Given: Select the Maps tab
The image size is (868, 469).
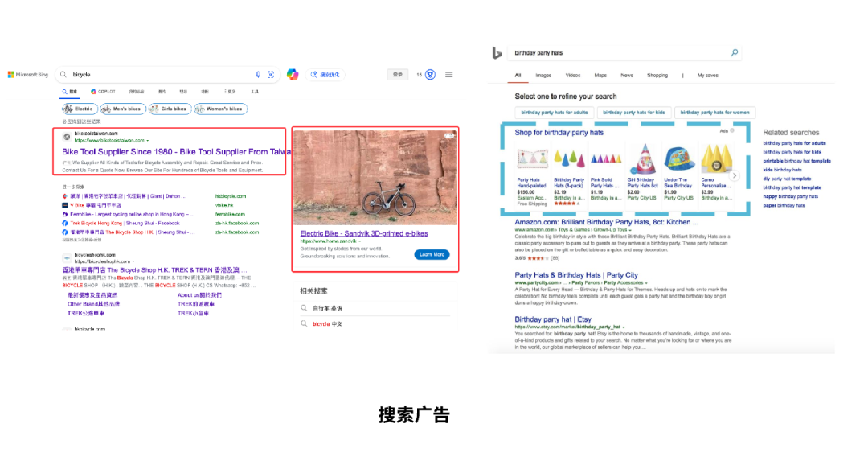Looking at the screenshot, I should [600, 76].
